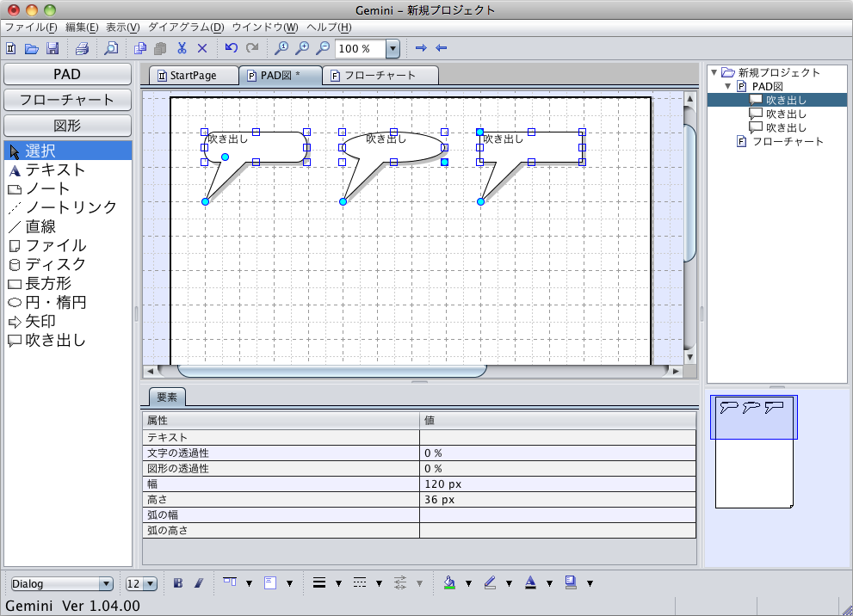Toggle italic text formatting
This screenshot has height=616, width=853.
199,582
